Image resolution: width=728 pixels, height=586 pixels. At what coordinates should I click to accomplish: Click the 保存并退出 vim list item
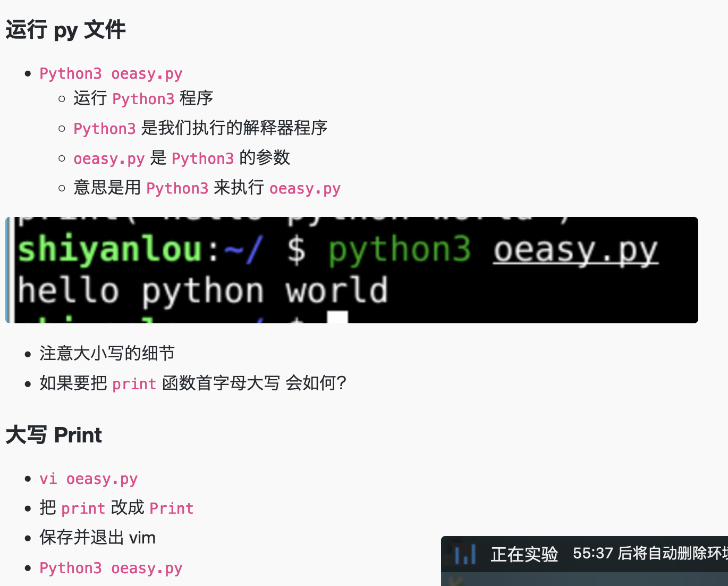point(97,538)
